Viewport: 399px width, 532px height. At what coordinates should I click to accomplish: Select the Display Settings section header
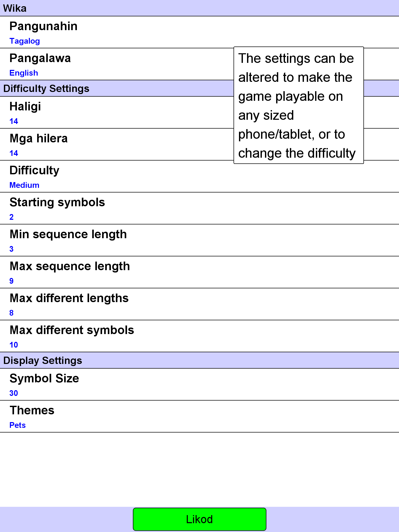click(x=199, y=360)
